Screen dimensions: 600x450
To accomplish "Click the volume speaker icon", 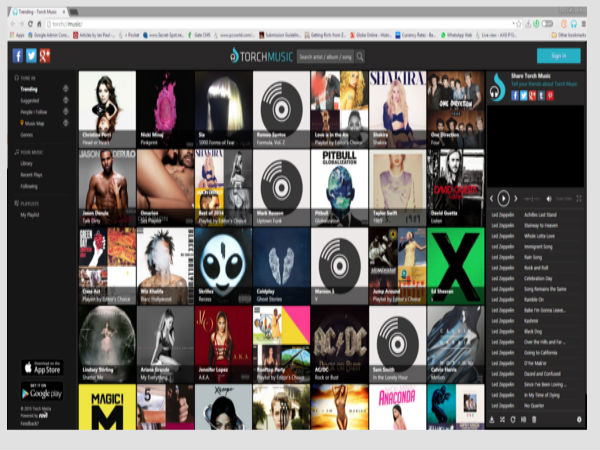I will 549,199.
